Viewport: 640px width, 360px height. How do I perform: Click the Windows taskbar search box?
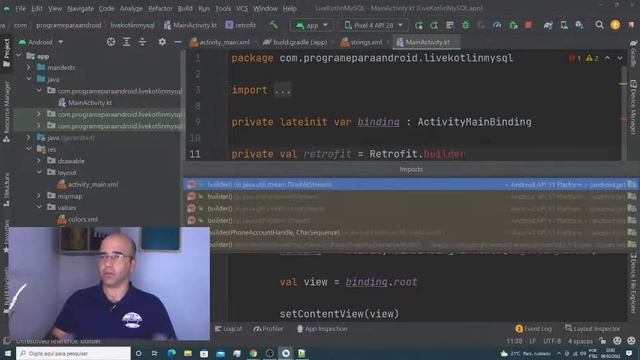[73, 353]
